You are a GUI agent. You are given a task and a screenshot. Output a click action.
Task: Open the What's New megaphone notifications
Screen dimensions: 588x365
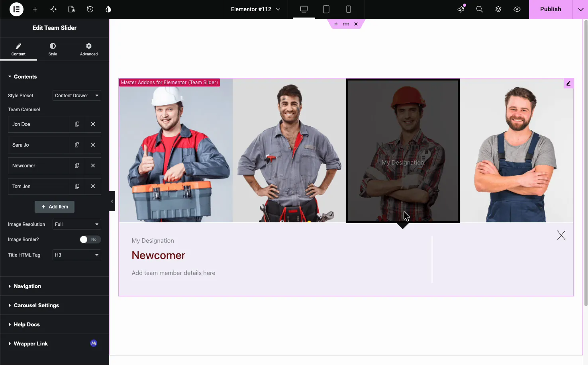[x=461, y=9]
